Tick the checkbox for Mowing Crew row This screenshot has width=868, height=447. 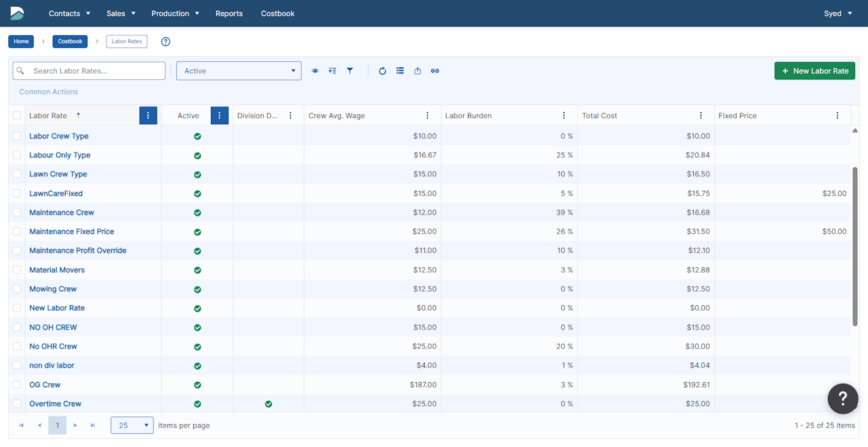pyautogui.click(x=17, y=289)
